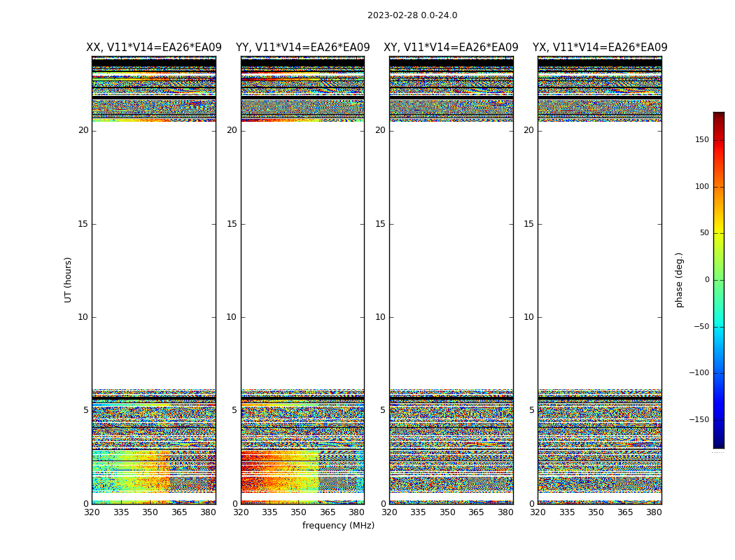Click the frequency (MHz) axis label
Viewport: 735px width, 560px height.
pos(338,525)
